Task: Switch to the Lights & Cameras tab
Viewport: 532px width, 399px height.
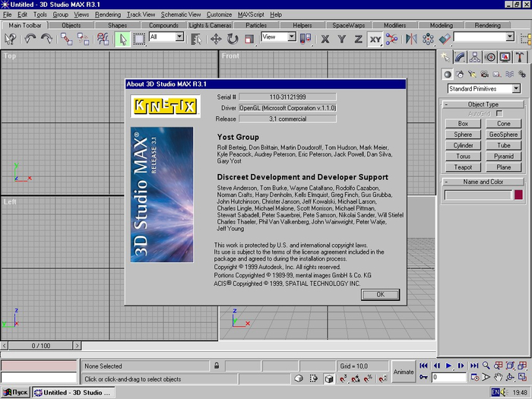Action: click(x=210, y=25)
